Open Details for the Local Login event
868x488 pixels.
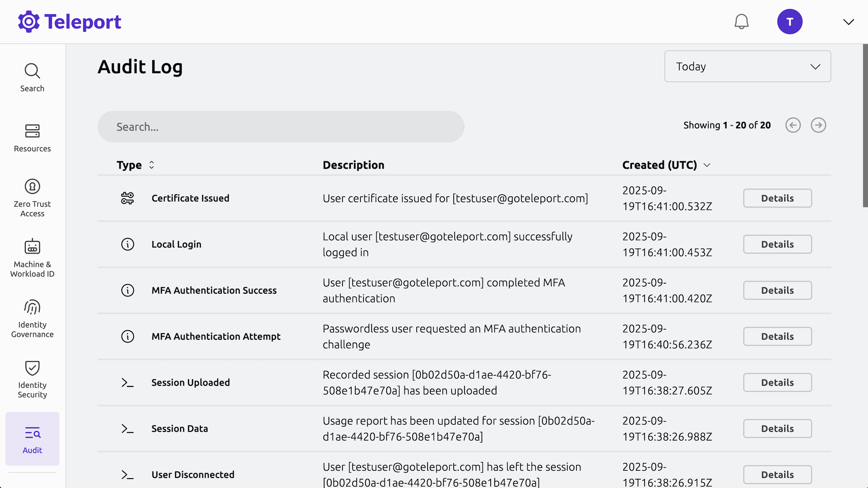coord(777,244)
